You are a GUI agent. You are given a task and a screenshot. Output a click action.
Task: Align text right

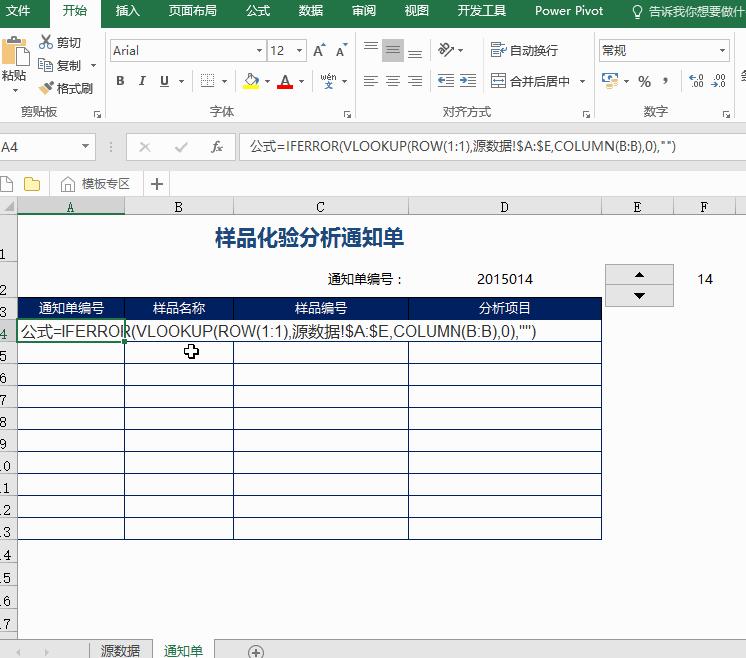tap(415, 81)
